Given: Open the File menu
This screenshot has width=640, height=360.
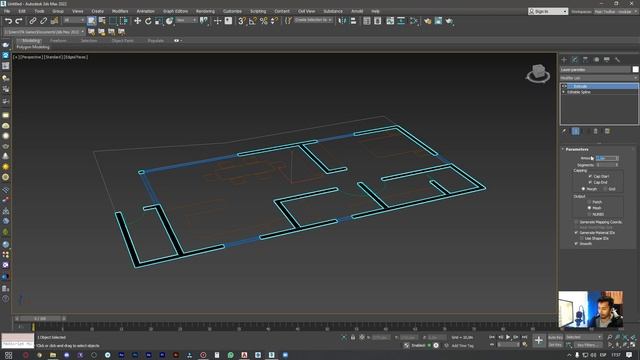Looking at the screenshot, I should pos(7,11).
